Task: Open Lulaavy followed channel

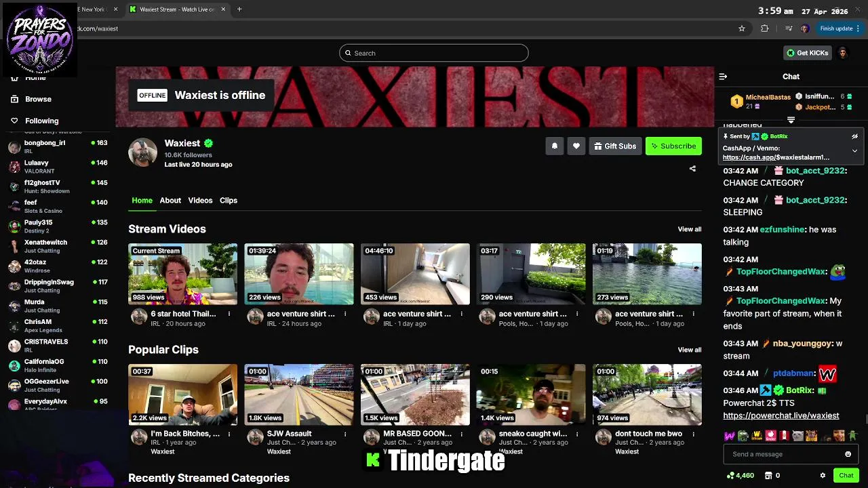Action: (57, 167)
